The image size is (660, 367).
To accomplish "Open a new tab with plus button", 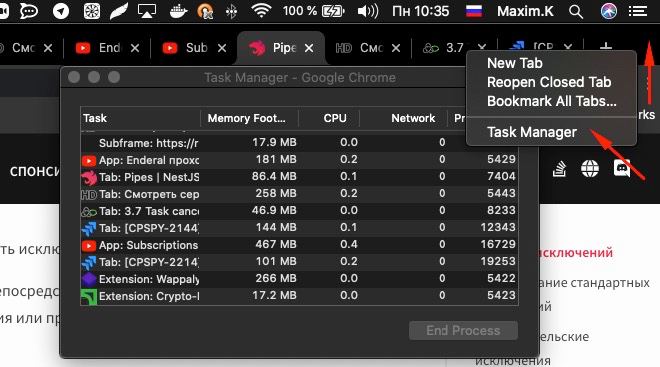I will click(x=606, y=46).
